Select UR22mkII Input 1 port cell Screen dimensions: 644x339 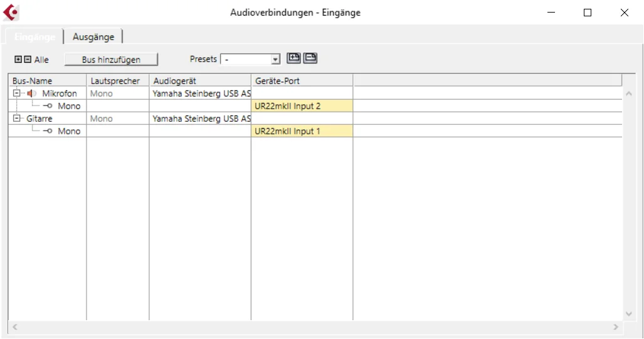(302, 131)
